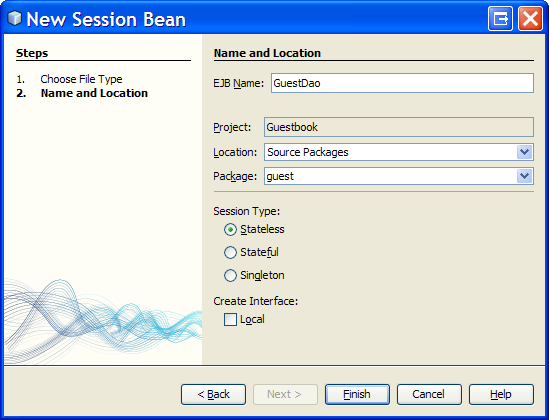Screen dimensions: 549x420
Task: Cancel the wizard
Action: pyautogui.click(x=429, y=394)
